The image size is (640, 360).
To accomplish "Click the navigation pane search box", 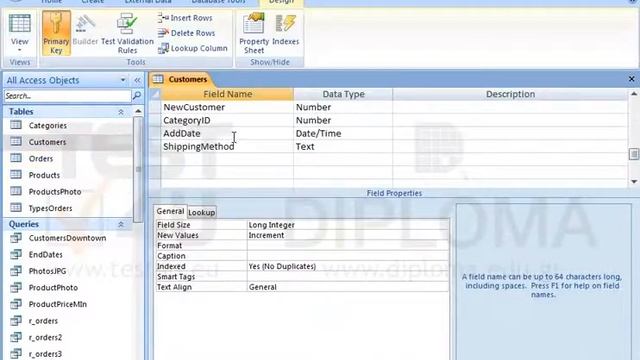I will coord(67,96).
